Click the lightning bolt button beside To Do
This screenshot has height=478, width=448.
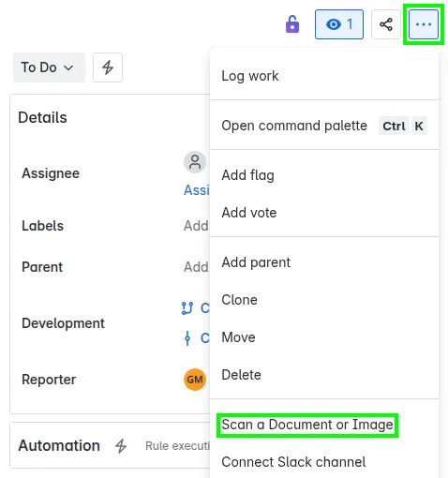[108, 67]
